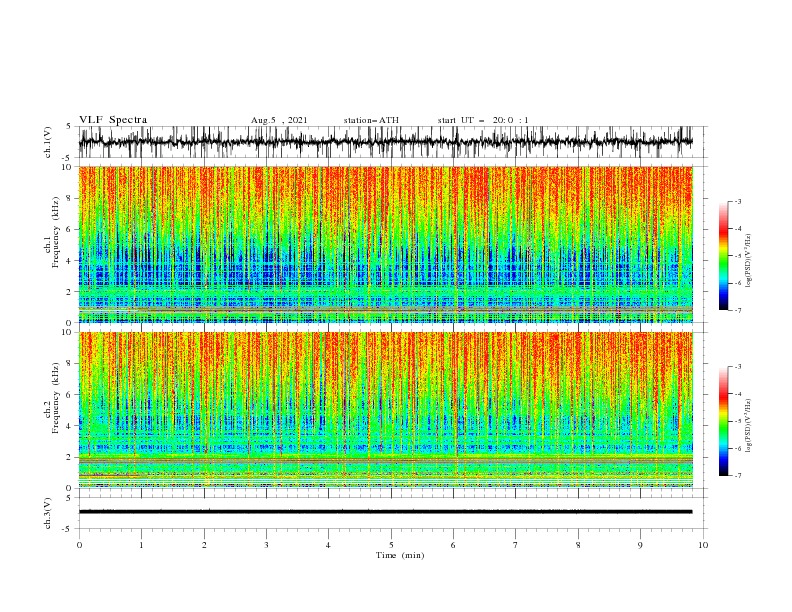Click the "ch.1(V)" waveform axis label

tap(48, 142)
